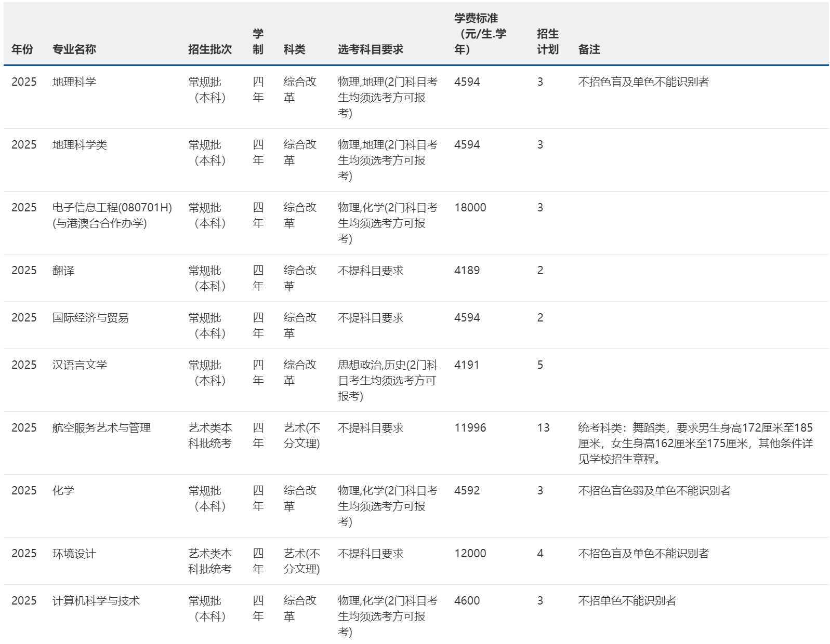The image size is (830, 644).
Task: Select the 翻译 major name cell
Action: pyautogui.click(x=63, y=271)
